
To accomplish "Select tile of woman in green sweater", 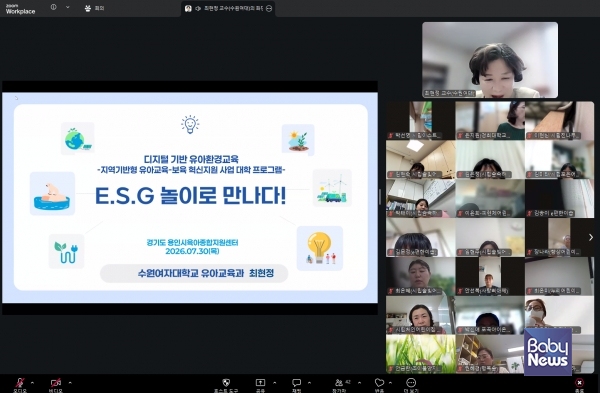I will 490,120.
